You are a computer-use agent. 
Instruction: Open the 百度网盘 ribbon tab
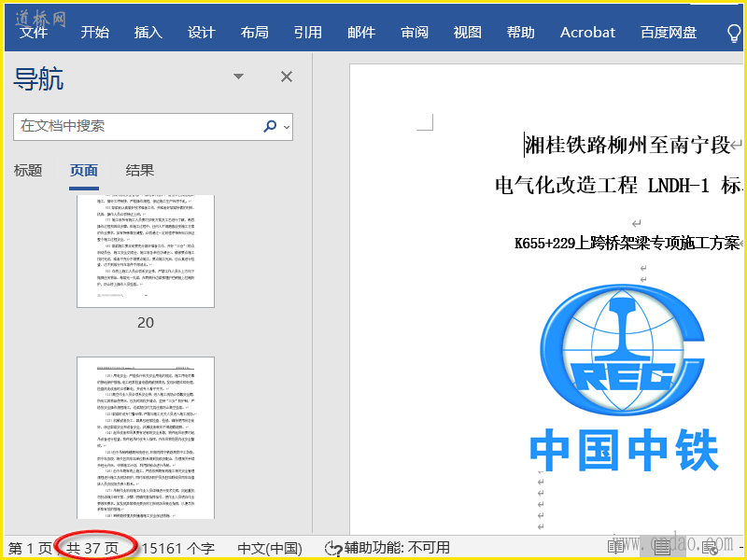(x=669, y=33)
